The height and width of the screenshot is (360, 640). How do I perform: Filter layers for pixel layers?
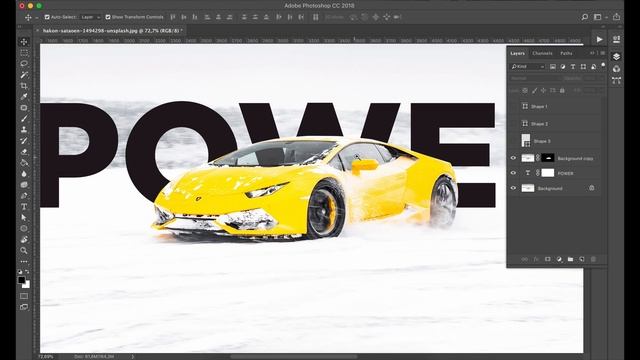pyautogui.click(x=553, y=67)
